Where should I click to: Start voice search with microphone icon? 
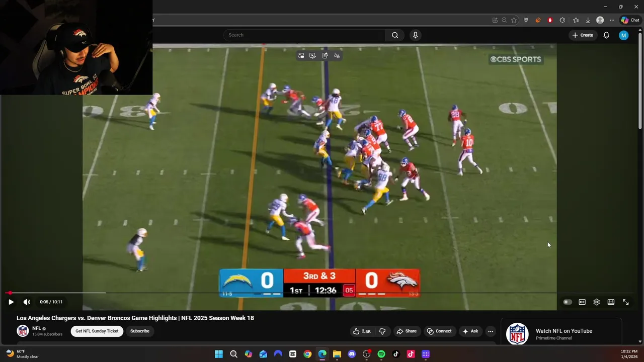[415, 35]
